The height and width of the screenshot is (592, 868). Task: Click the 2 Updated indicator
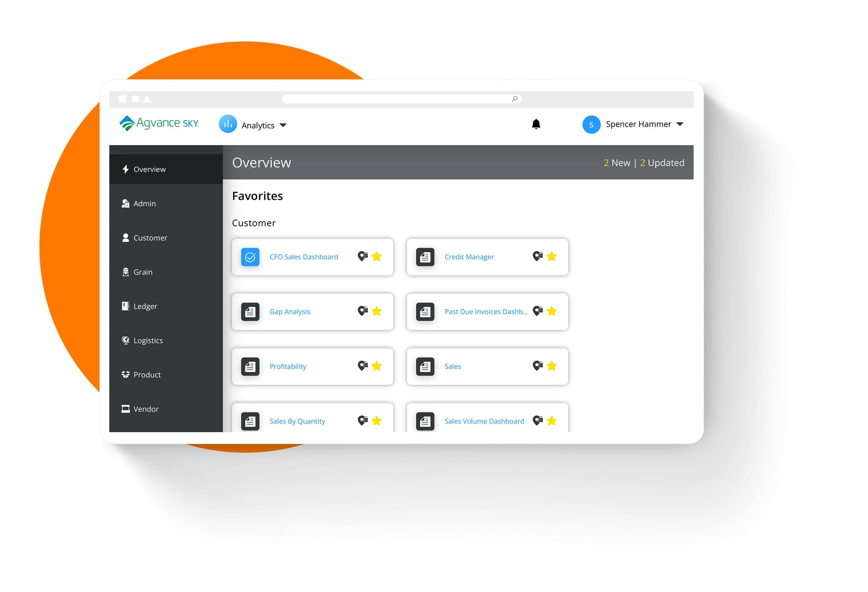(x=662, y=163)
